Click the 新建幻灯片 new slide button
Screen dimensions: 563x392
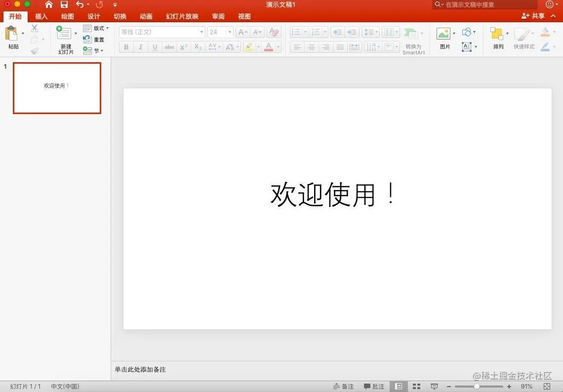(x=65, y=42)
